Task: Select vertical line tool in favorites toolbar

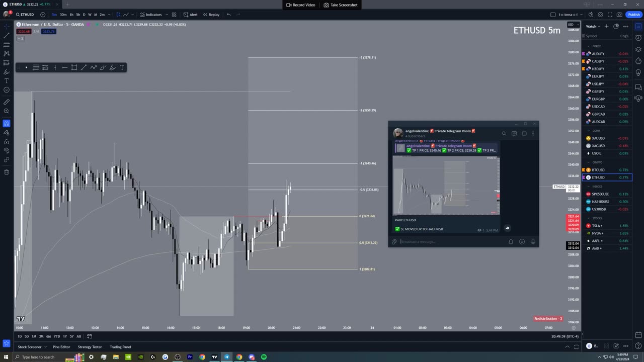Action: point(55,67)
